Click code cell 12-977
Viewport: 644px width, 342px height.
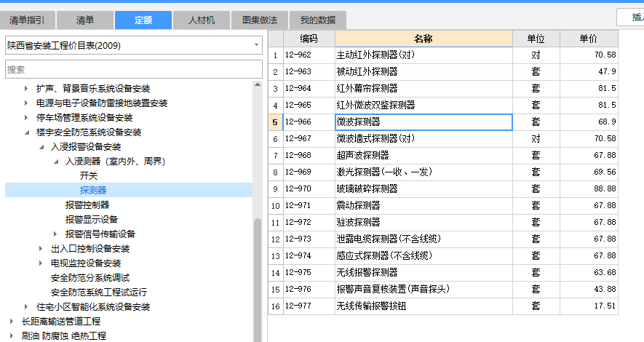[309, 306]
